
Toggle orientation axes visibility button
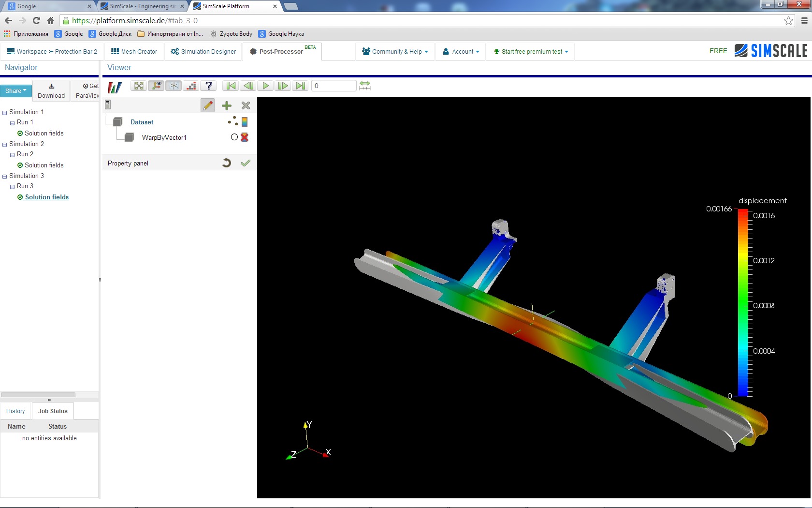[x=156, y=86]
